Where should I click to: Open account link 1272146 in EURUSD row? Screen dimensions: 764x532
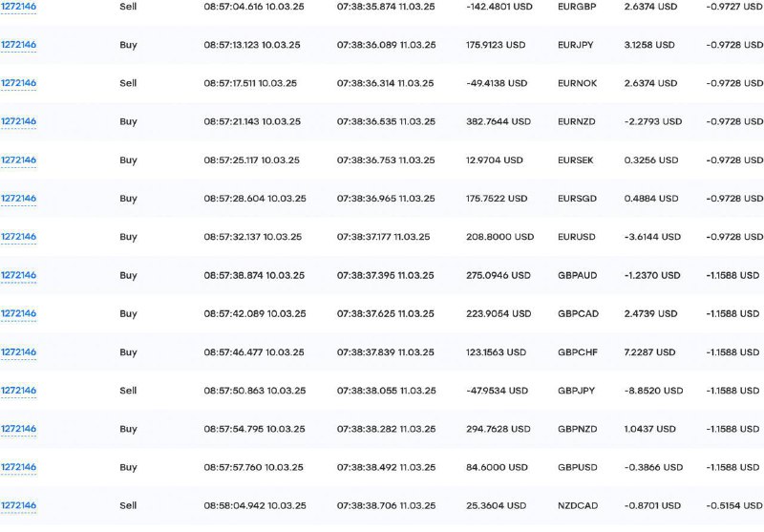(x=18, y=237)
